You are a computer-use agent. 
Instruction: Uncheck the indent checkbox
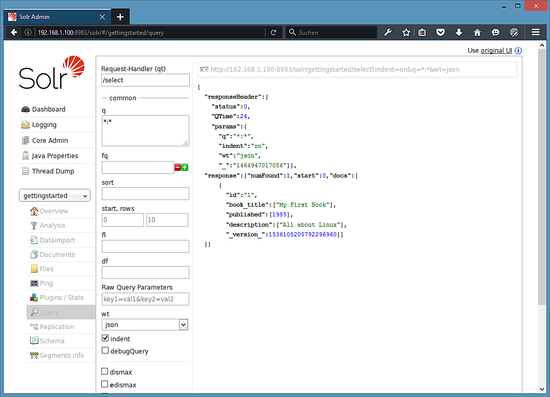[x=105, y=338]
